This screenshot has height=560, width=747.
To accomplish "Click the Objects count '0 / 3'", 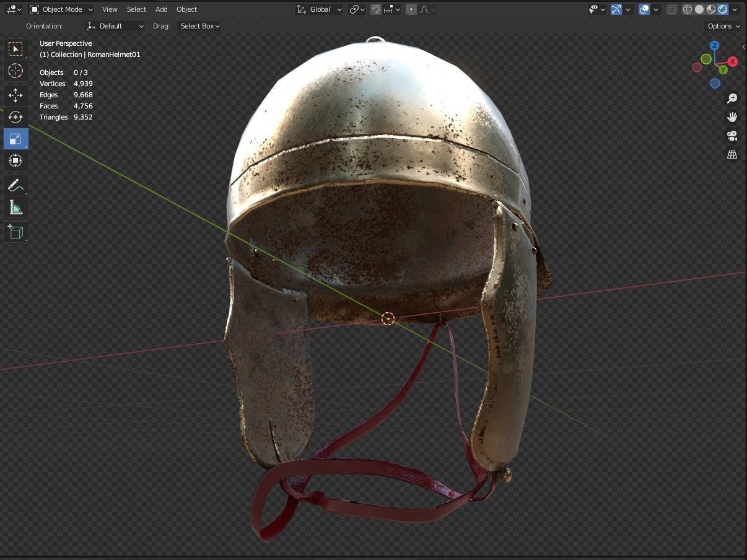I will point(81,72).
